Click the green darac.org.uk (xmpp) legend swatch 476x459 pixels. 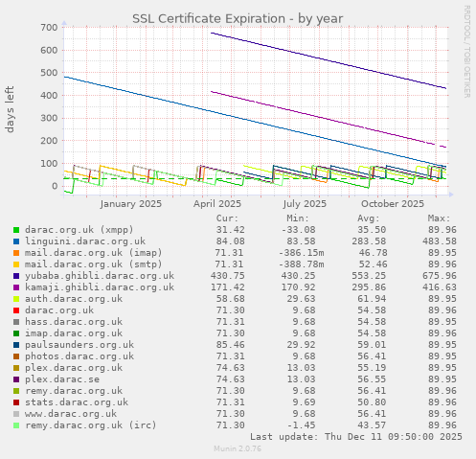pyautogui.click(x=16, y=230)
